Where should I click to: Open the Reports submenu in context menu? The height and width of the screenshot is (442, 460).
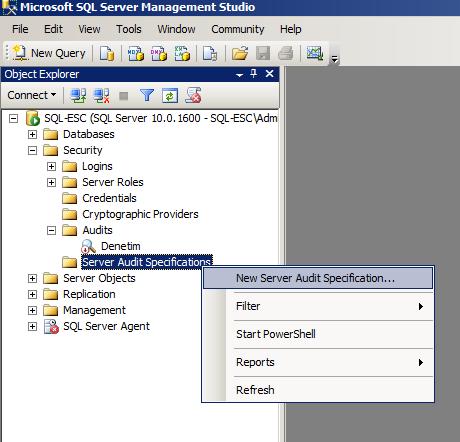pos(318,362)
